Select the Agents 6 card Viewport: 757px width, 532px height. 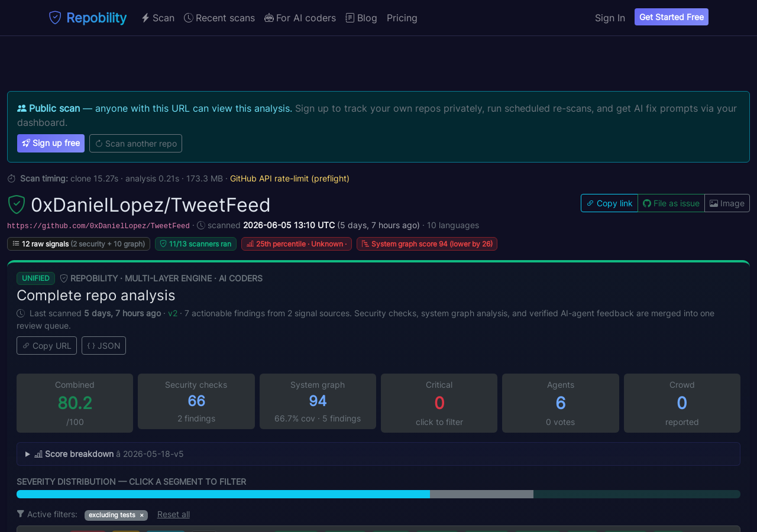coord(561,403)
